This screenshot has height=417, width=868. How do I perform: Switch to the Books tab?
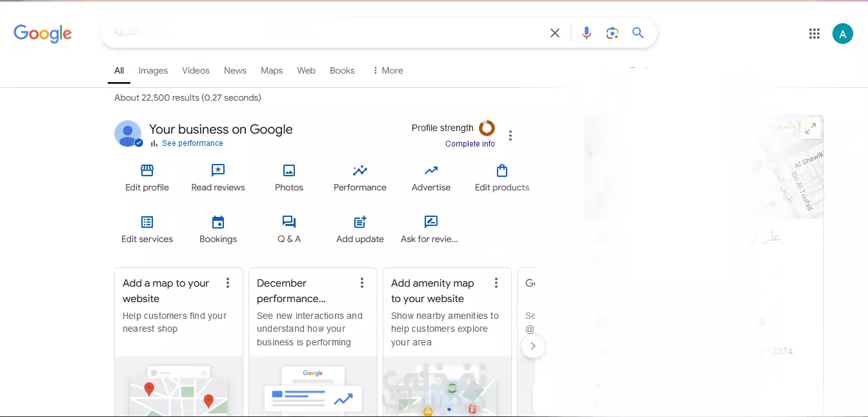[x=342, y=70]
